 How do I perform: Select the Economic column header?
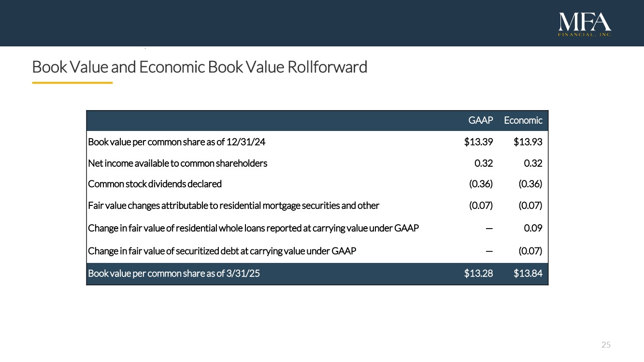point(523,120)
